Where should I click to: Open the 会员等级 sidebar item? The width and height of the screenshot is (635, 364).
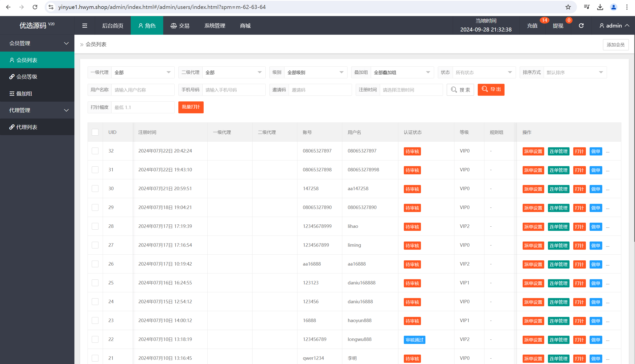[x=27, y=77]
